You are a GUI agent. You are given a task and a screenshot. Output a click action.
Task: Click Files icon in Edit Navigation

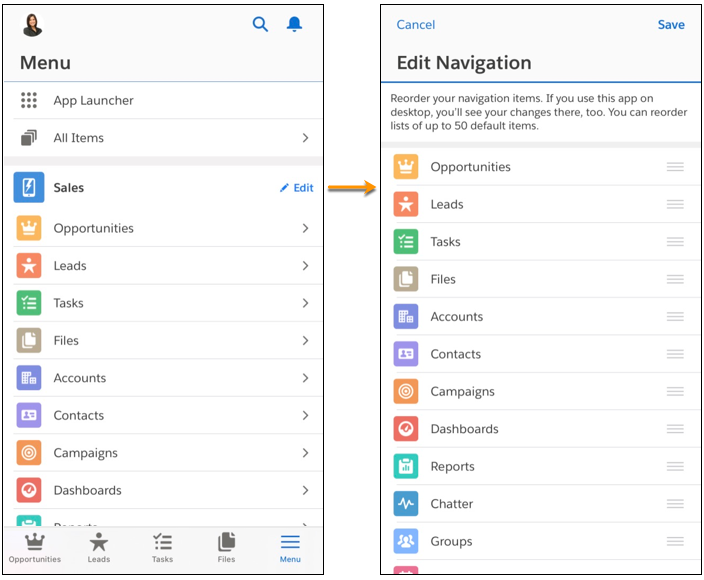406,279
